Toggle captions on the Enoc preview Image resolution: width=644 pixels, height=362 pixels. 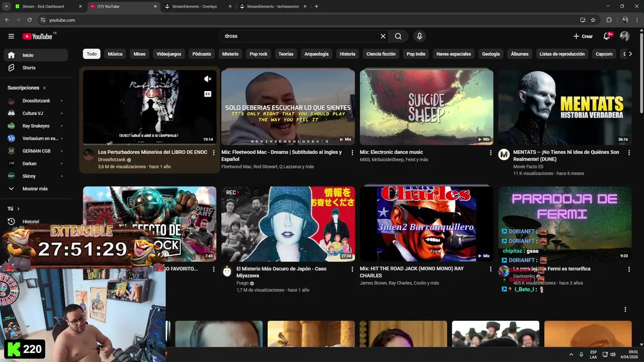click(x=208, y=94)
